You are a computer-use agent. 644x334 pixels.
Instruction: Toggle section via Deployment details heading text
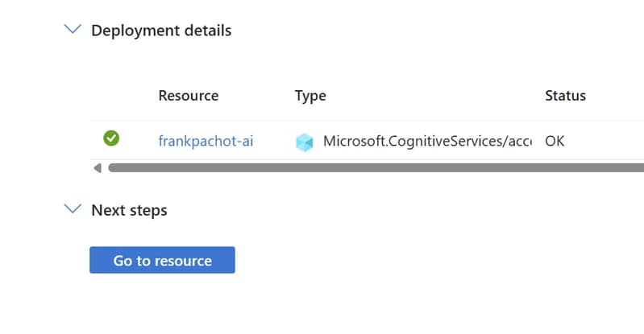161,31
